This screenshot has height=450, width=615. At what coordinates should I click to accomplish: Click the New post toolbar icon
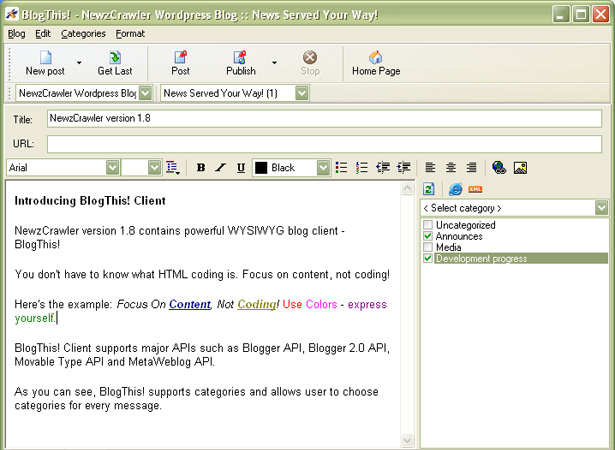click(45, 58)
